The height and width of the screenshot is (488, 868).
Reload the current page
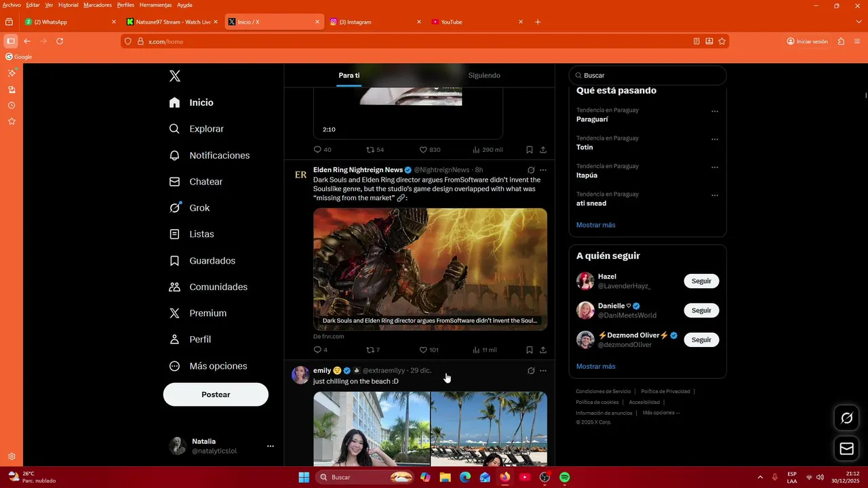60,41
